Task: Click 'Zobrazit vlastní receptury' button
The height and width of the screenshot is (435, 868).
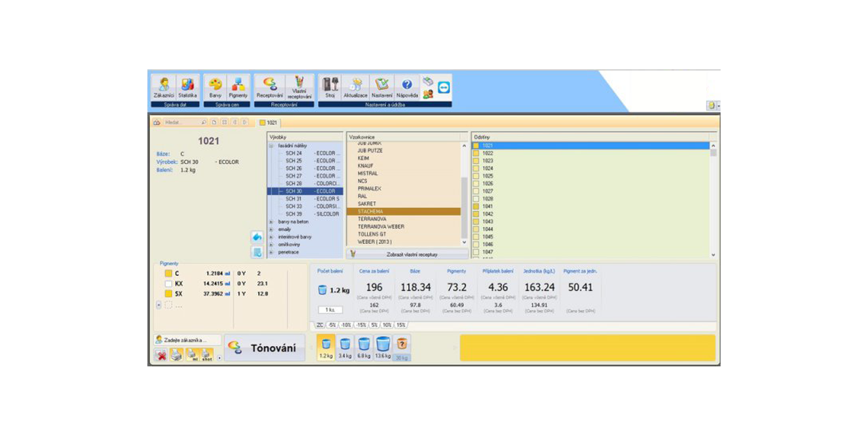Action: coord(408,254)
